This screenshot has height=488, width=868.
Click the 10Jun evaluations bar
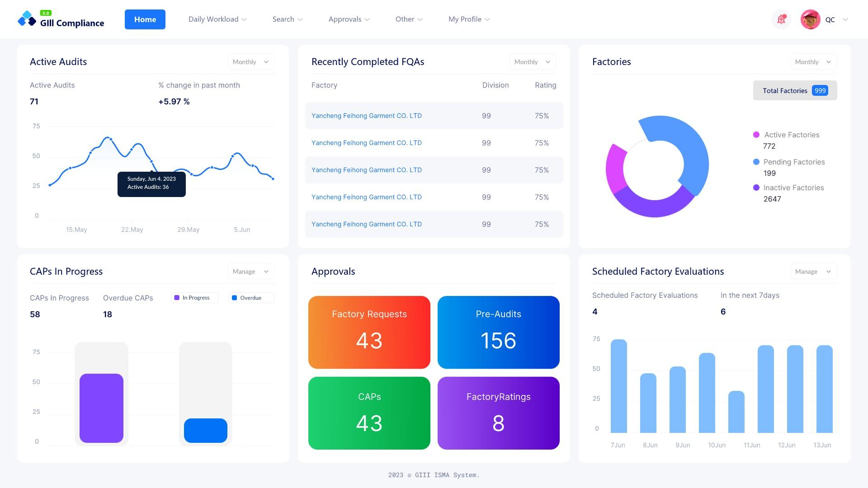[707, 393]
